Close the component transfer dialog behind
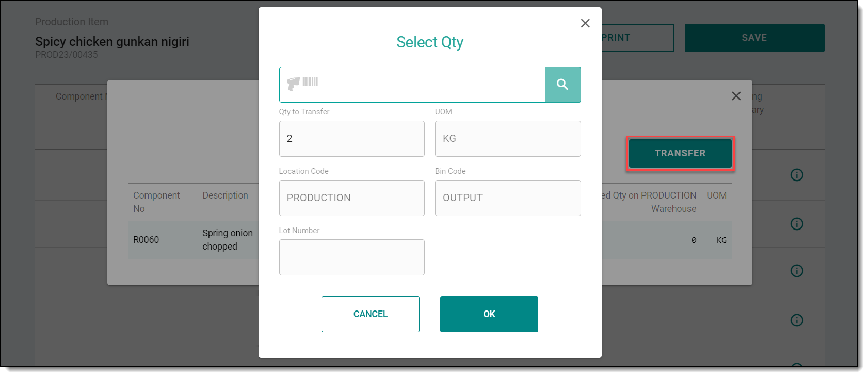The image size is (868, 377). 736,96
